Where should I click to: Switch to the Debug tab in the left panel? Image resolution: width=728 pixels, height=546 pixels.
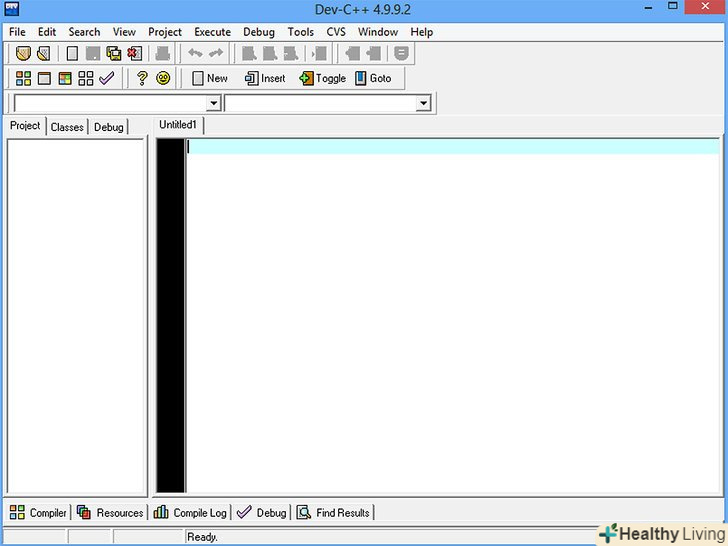point(109,127)
